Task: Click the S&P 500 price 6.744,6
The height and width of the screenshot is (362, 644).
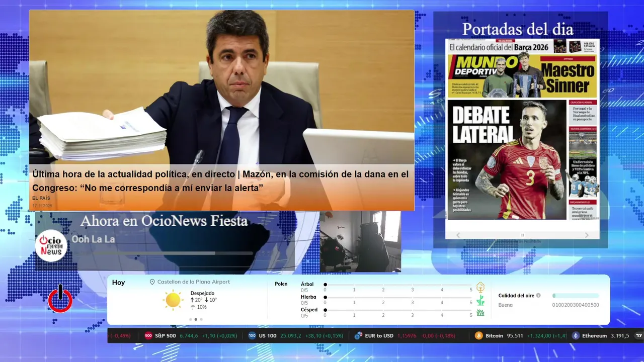Action: point(189,336)
